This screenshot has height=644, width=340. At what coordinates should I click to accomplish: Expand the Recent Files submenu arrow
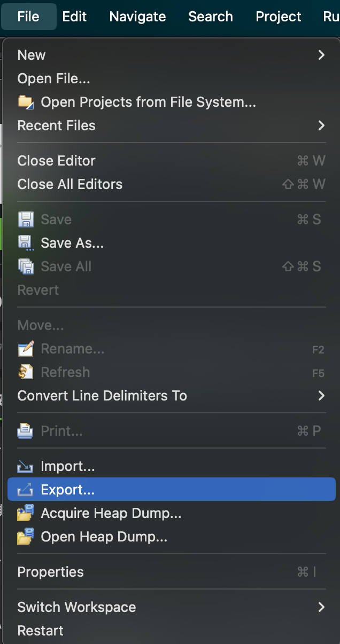coord(321,125)
